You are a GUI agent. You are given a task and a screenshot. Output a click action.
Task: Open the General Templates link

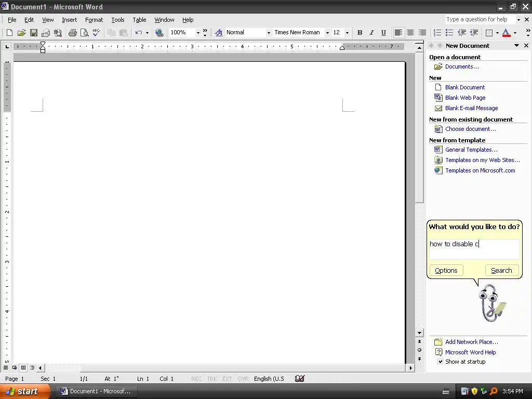coord(471,150)
